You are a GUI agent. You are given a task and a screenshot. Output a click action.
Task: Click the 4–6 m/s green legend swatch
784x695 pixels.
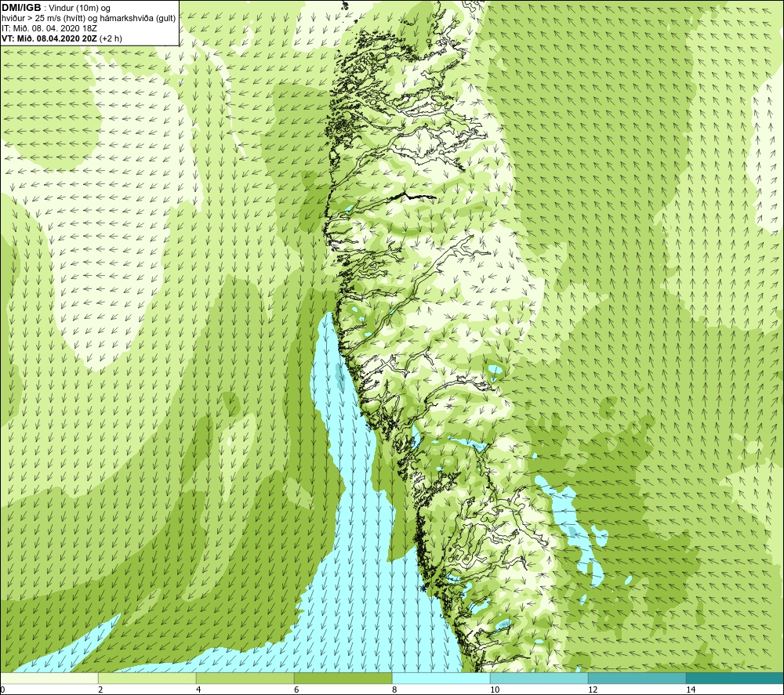tap(245, 678)
